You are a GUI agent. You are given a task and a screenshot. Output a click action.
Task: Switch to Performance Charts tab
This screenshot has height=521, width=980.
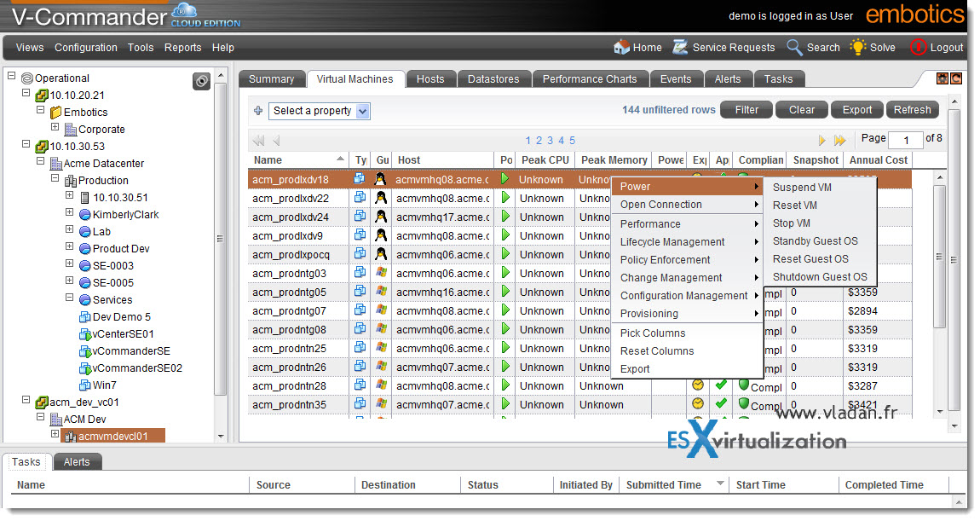[590, 78]
